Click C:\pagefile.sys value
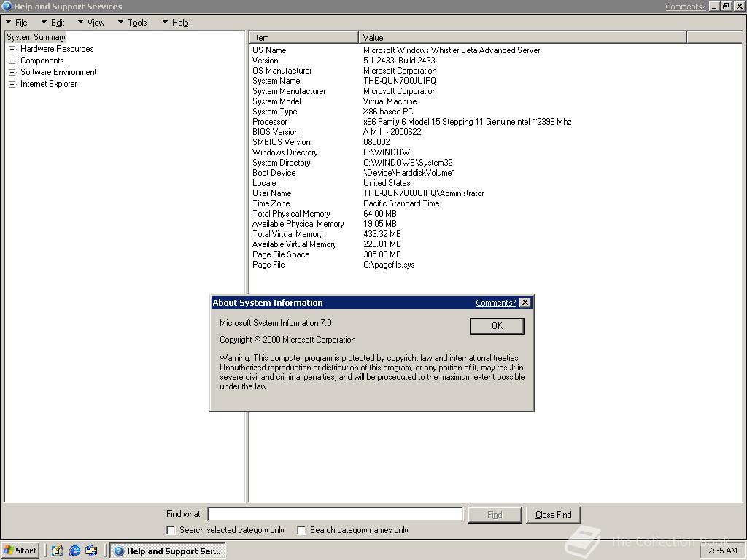Screen dimensions: 747x560 (389, 265)
